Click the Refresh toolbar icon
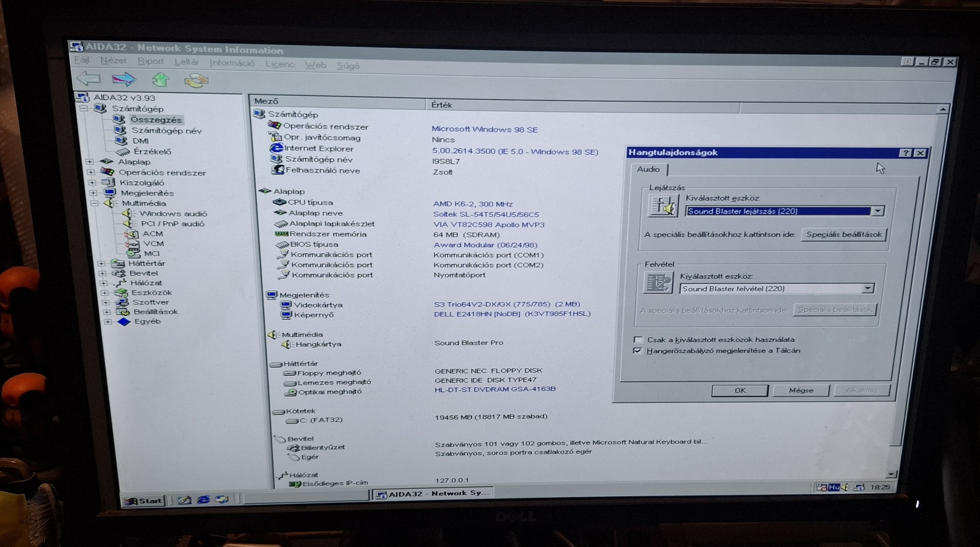 [196, 80]
